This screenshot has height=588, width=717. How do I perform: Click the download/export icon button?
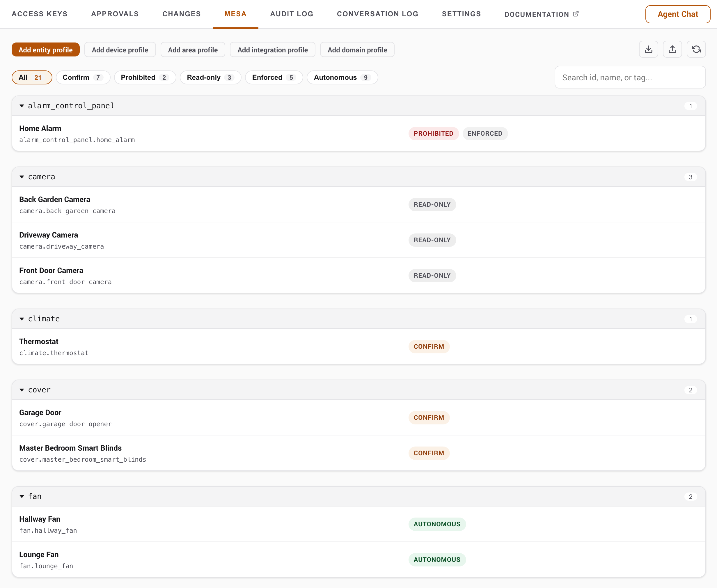(648, 49)
